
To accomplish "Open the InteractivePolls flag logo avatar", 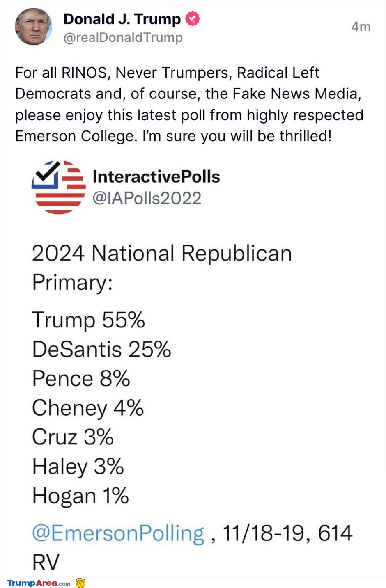I will point(59,187).
